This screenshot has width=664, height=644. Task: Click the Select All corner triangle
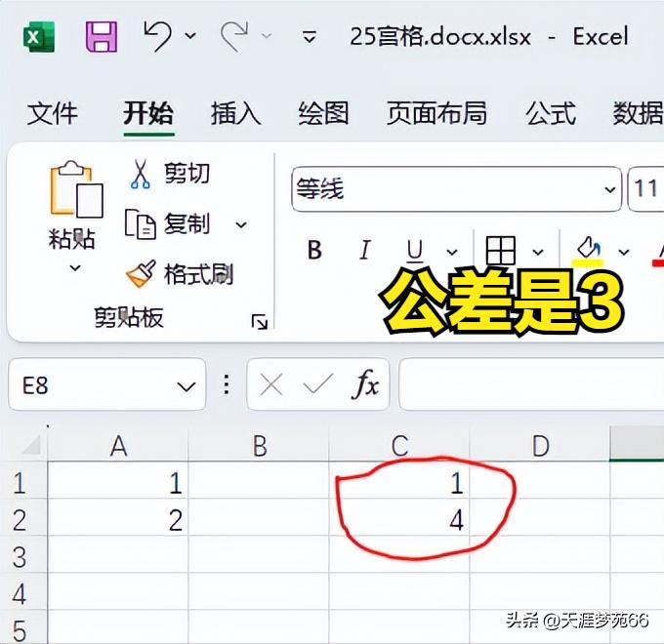click(31, 444)
